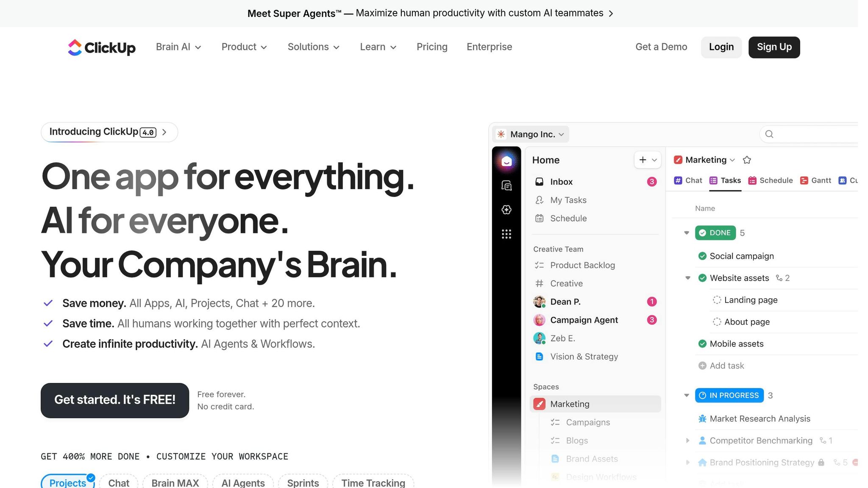The height and width of the screenshot is (488, 868).
Task: Select the AI Agents feature pill
Action: pyautogui.click(x=243, y=482)
